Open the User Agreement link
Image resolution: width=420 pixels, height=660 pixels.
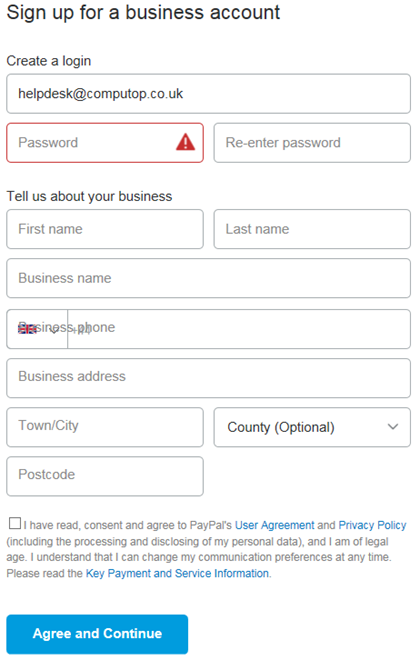tap(274, 525)
